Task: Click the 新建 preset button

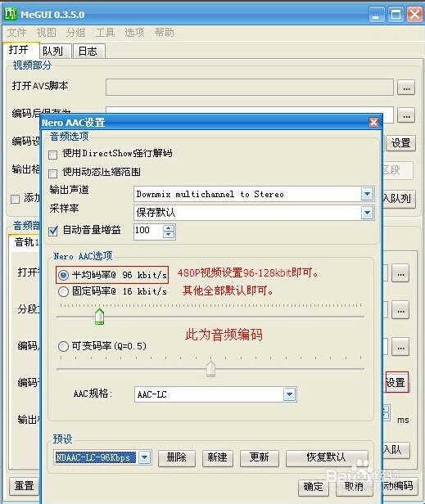Action: click(x=217, y=457)
